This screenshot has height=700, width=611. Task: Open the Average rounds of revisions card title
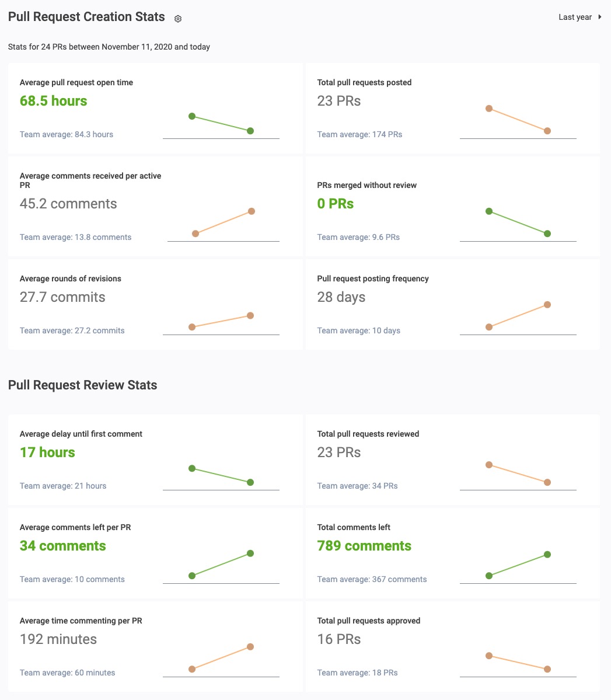point(71,279)
